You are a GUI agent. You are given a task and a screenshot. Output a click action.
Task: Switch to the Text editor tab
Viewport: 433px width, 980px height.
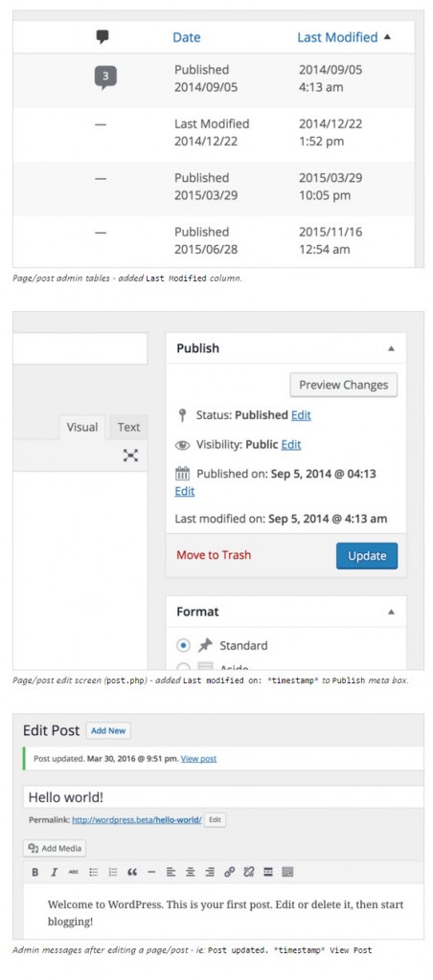[x=129, y=428]
